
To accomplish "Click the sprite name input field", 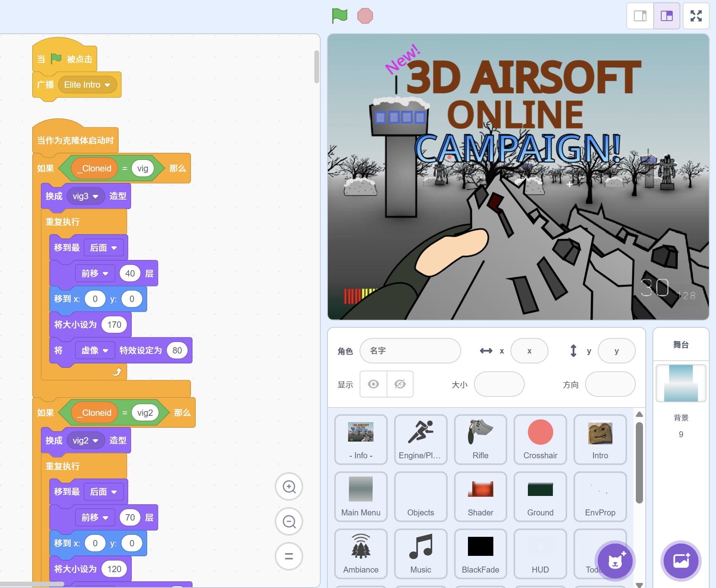I will click(410, 351).
